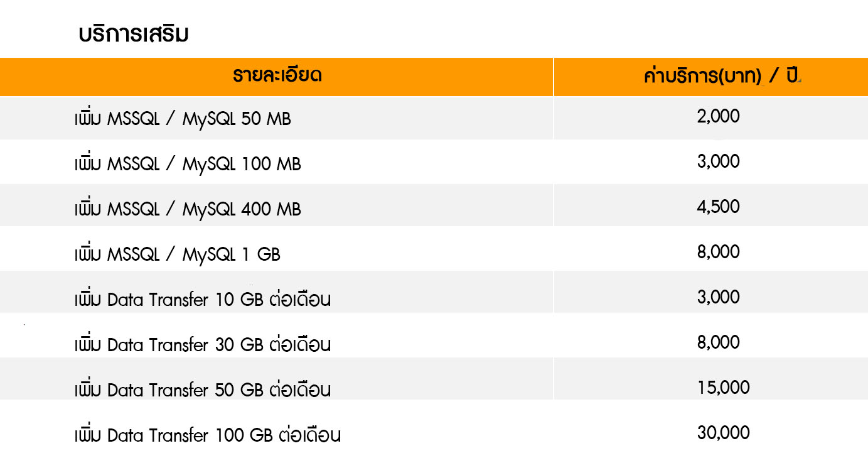Click the 3,000 price for MySQL 100 MB
868x458 pixels.
[719, 161]
